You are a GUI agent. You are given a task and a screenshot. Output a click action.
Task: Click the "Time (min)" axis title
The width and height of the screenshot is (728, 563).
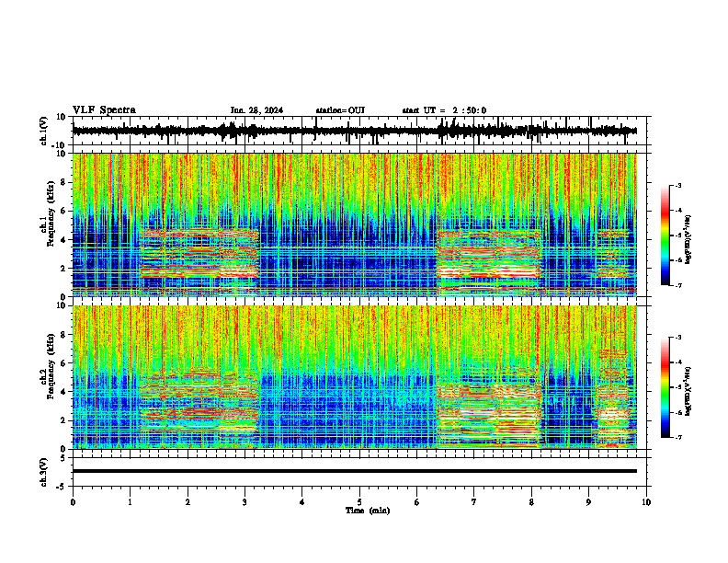pyautogui.click(x=368, y=511)
